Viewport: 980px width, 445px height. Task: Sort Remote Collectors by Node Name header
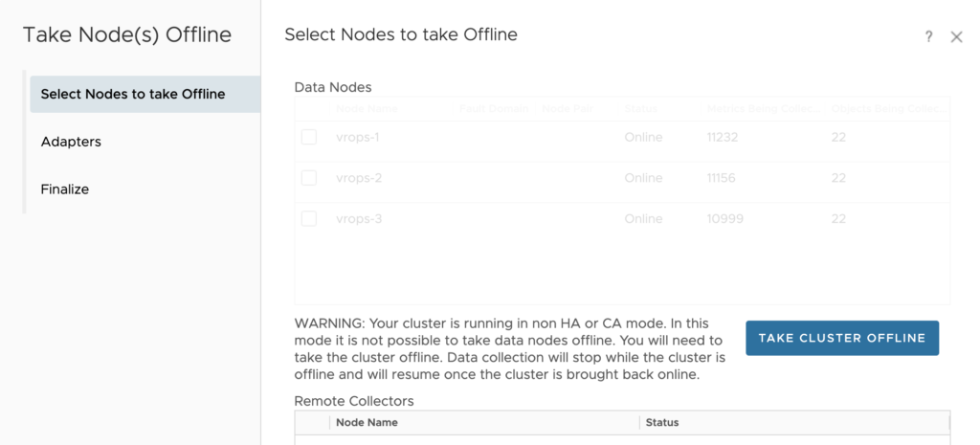coord(367,422)
